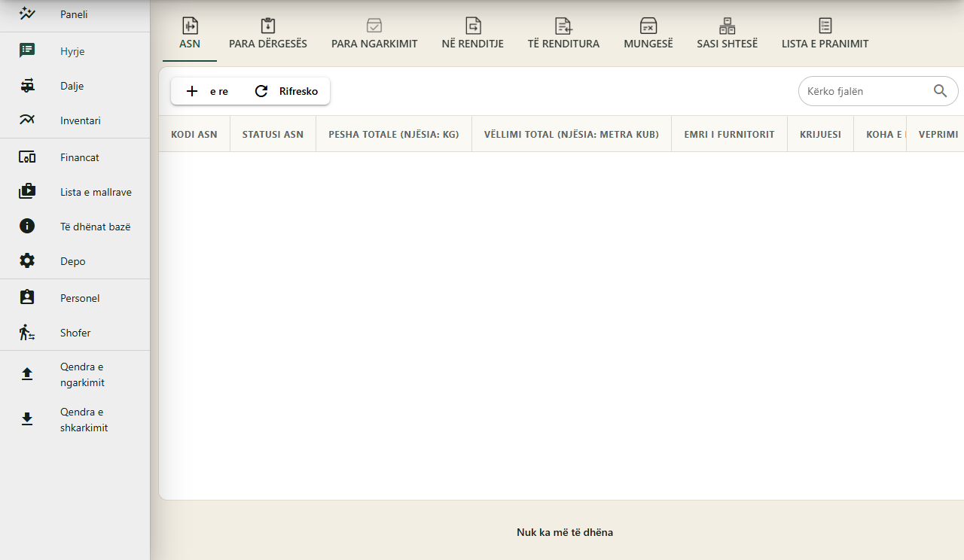Image resolution: width=964 pixels, height=560 pixels.
Task: Click the STATUSI ASN column header
Action: coord(273,134)
